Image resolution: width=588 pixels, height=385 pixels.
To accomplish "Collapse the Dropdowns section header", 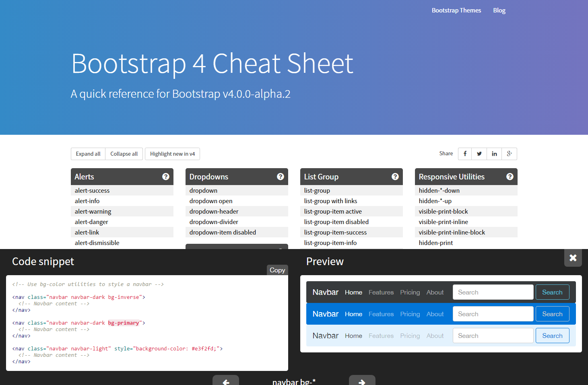I will point(237,177).
